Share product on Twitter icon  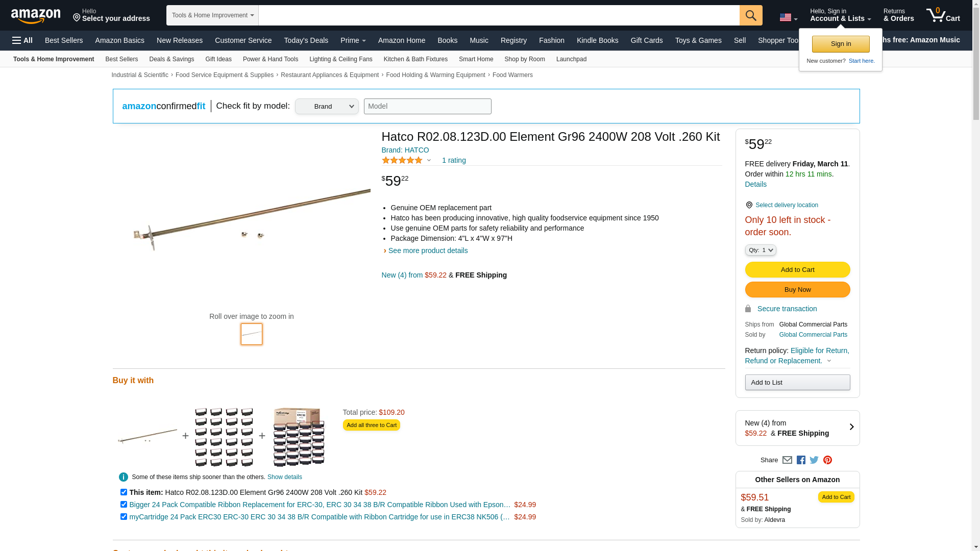point(814,460)
